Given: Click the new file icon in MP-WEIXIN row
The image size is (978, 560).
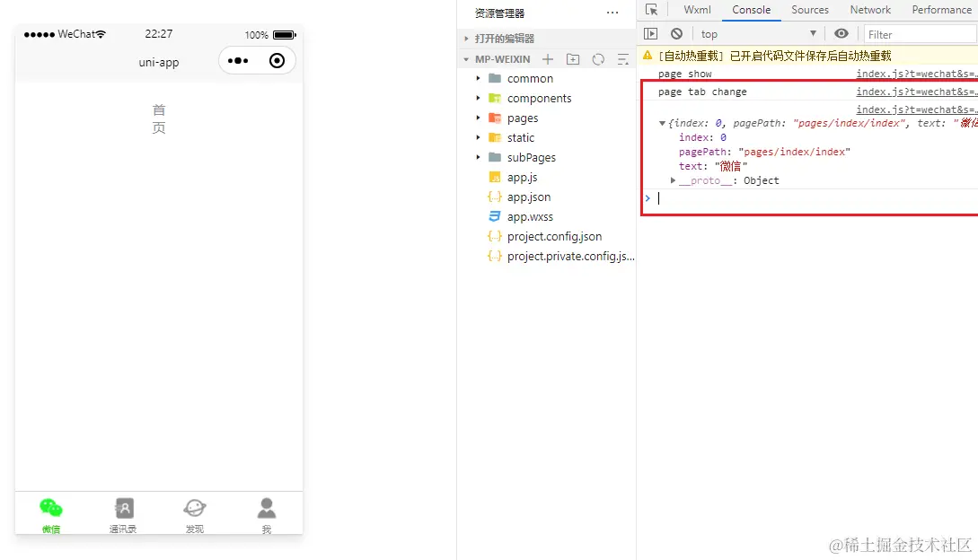Looking at the screenshot, I should pyautogui.click(x=548, y=58).
